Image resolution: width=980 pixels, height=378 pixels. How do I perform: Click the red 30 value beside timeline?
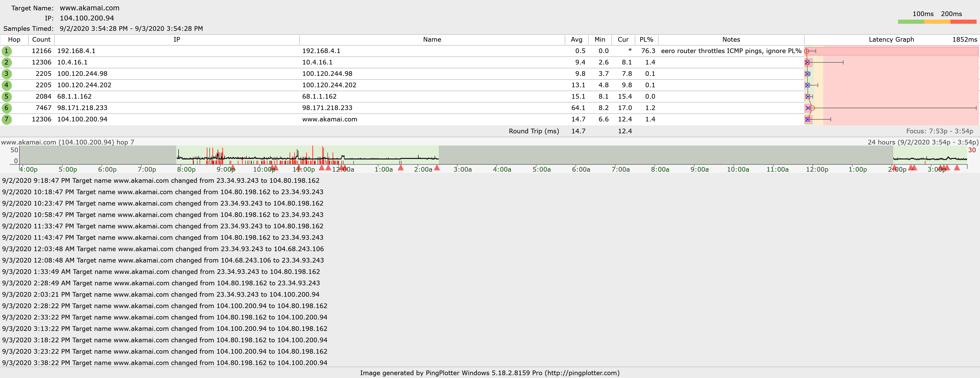pos(972,150)
